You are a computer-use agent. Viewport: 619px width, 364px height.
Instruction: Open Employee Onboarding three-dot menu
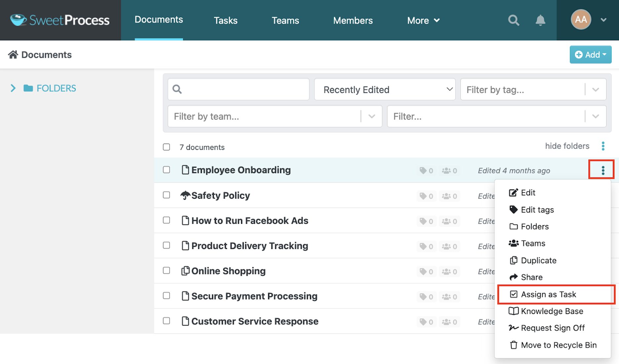[603, 170]
